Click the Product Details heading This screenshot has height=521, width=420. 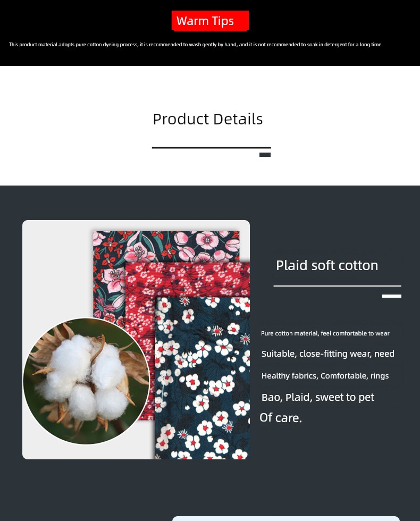[208, 119]
